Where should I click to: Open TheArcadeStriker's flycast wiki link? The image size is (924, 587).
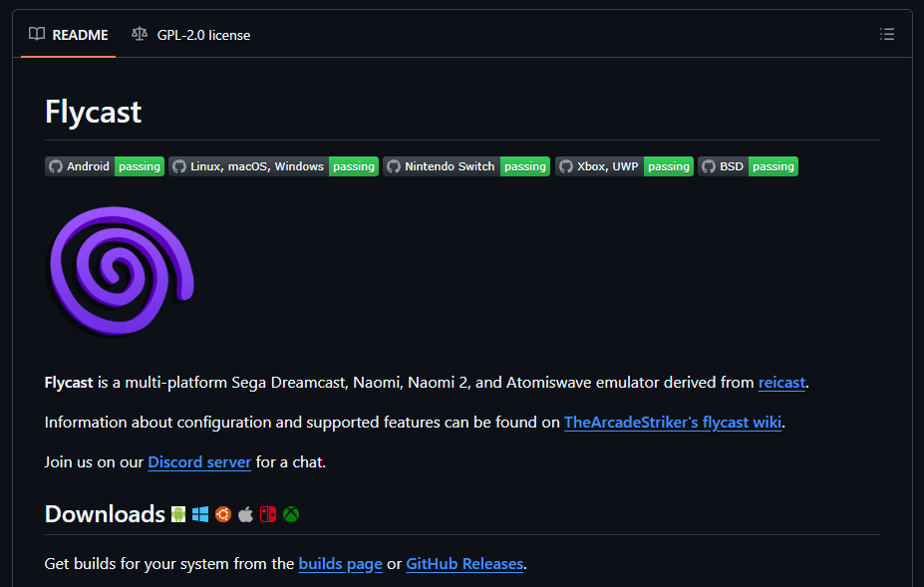(x=673, y=423)
